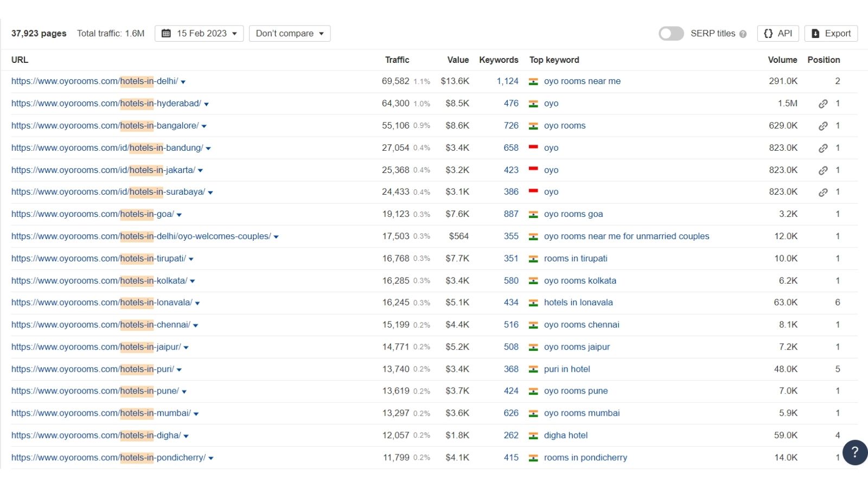The height and width of the screenshot is (488, 868).
Task: Sort by the Volume column header
Action: [x=782, y=60]
